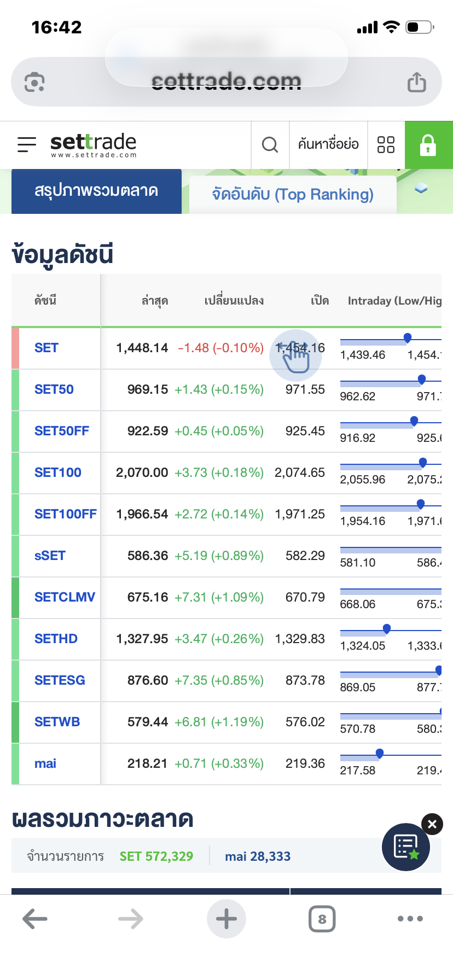Screen dimensions: 453x980
Task: Open the SET index link
Action: (x=46, y=348)
